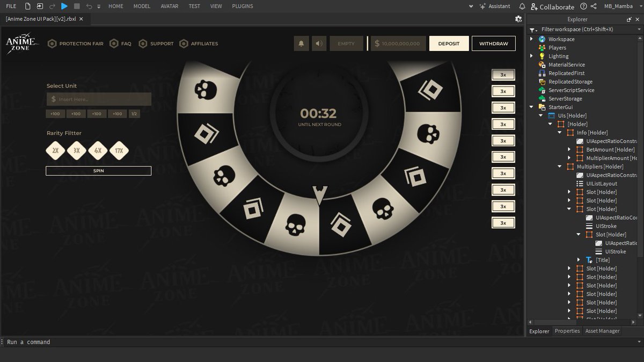Click the 10,000,000,000 balance field

coord(398,44)
